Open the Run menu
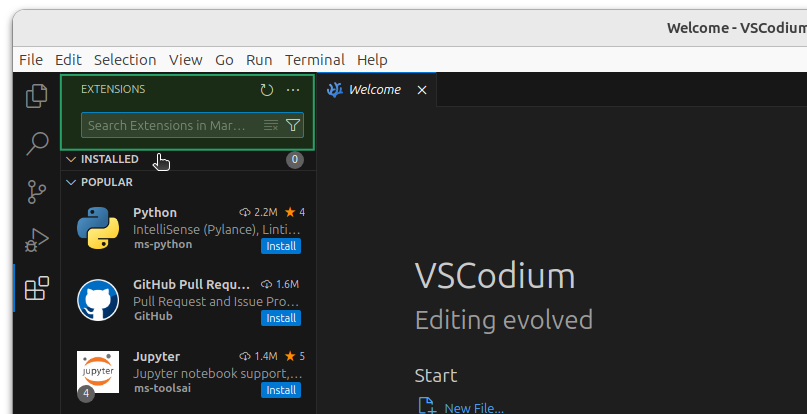This screenshot has width=807, height=414. [x=259, y=60]
